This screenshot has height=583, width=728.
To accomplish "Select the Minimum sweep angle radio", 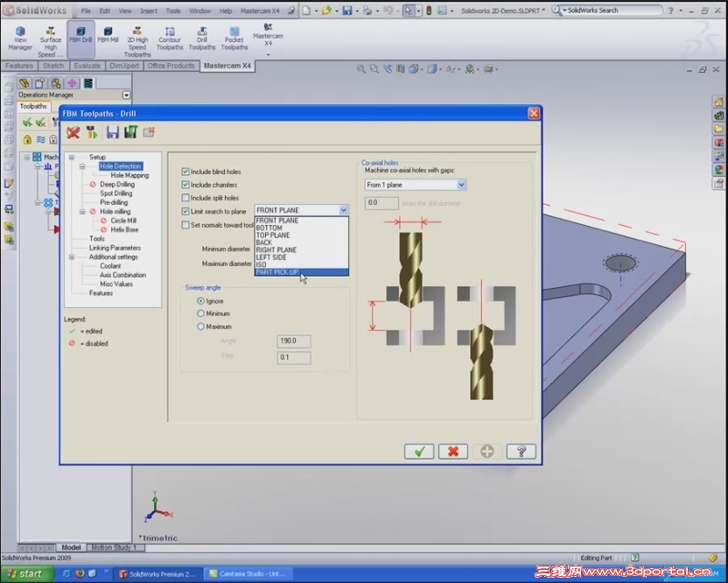I will [200, 313].
